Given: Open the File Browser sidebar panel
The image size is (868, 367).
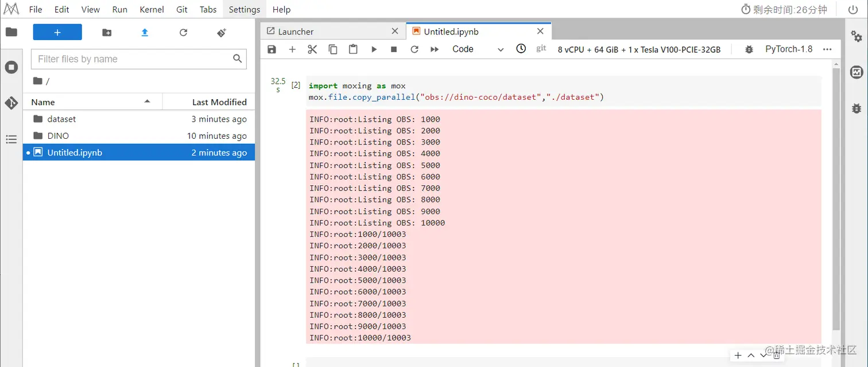Looking at the screenshot, I should pos(11,32).
